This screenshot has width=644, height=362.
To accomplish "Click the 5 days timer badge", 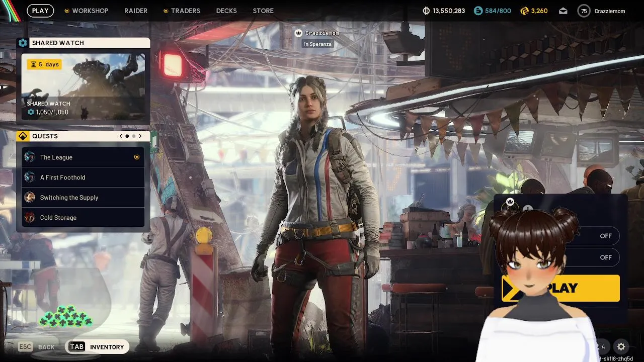I will tap(44, 64).
